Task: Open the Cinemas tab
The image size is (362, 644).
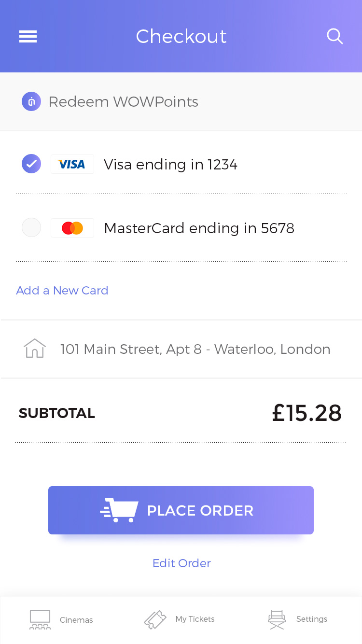Action: (x=76, y=620)
